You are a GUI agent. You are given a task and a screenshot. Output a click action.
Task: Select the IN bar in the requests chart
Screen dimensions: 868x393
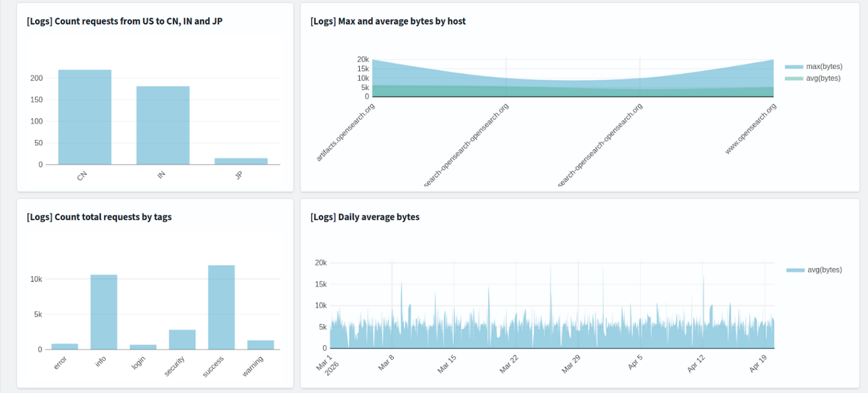[162, 125]
